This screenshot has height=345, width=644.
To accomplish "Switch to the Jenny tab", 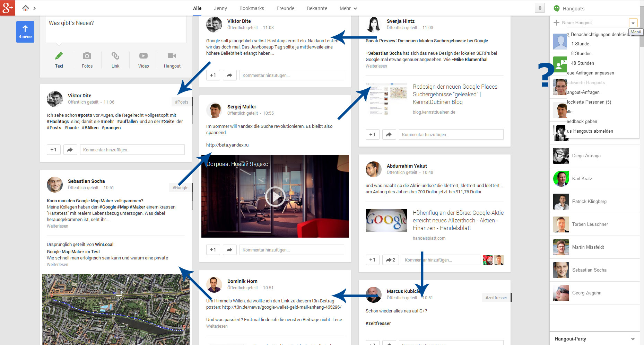I will click(220, 8).
